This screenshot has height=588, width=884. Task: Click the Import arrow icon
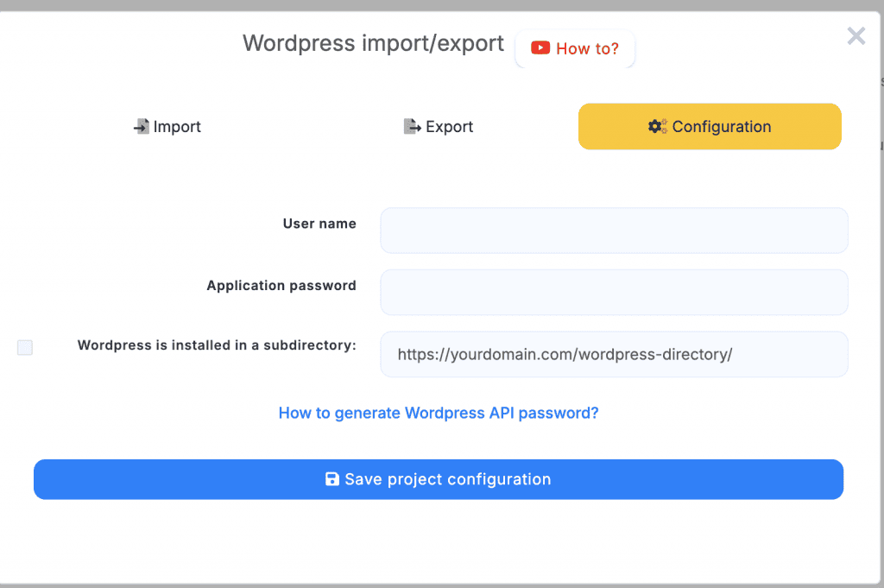click(142, 126)
